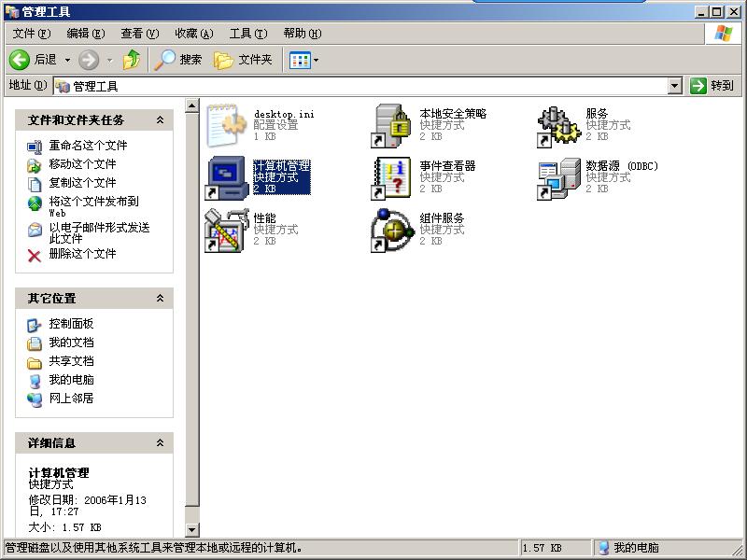Image resolution: width=747 pixels, height=560 pixels.
Task: Click the 事件查看器 file name label
Action: [x=447, y=166]
